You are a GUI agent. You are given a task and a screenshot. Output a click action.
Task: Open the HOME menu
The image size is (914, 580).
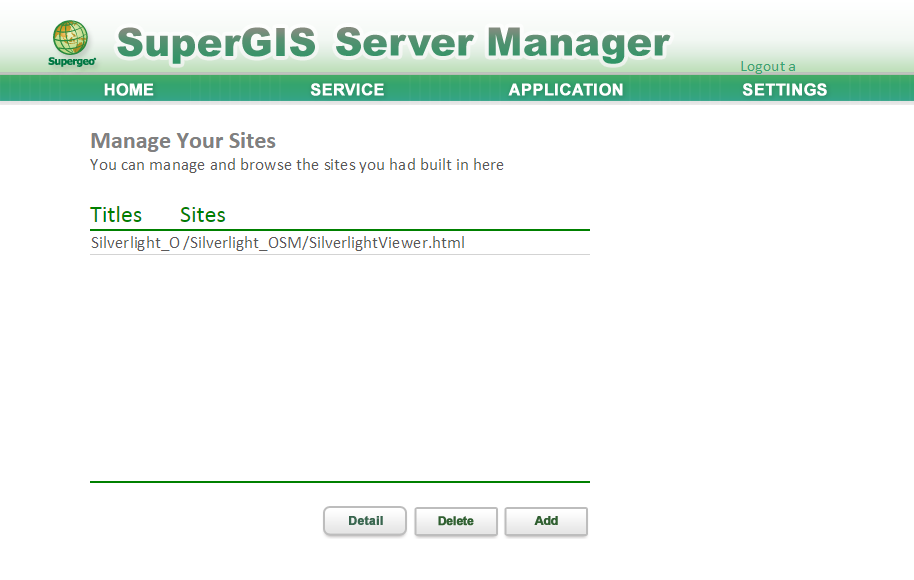pyautogui.click(x=129, y=90)
